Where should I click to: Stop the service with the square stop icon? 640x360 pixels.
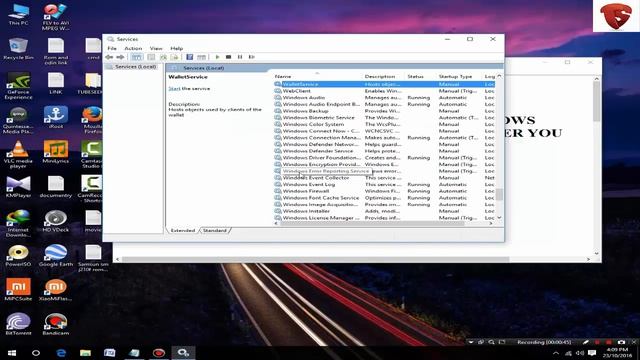(x=229, y=57)
